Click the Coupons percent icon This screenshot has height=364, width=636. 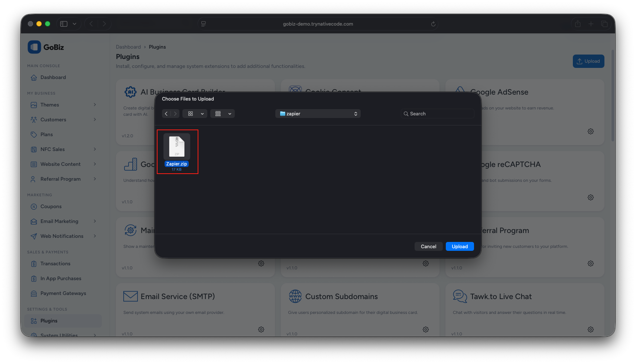click(34, 206)
